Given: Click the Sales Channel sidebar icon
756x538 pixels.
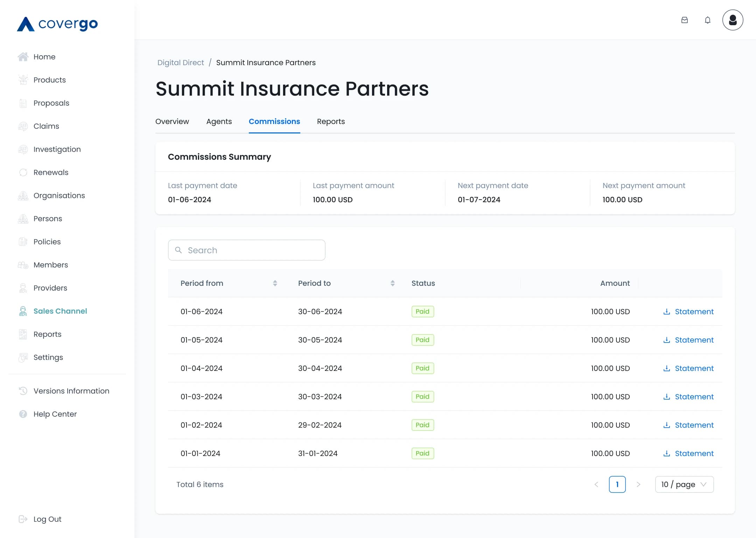Looking at the screenshot, I should click(23, 311).
